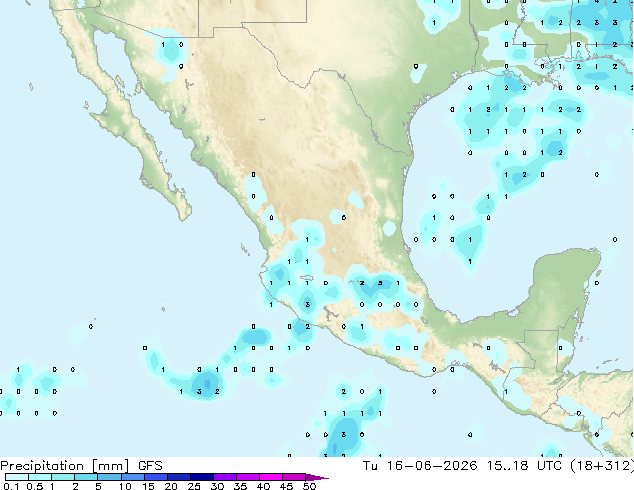Click the '20' legend value label

171,486
